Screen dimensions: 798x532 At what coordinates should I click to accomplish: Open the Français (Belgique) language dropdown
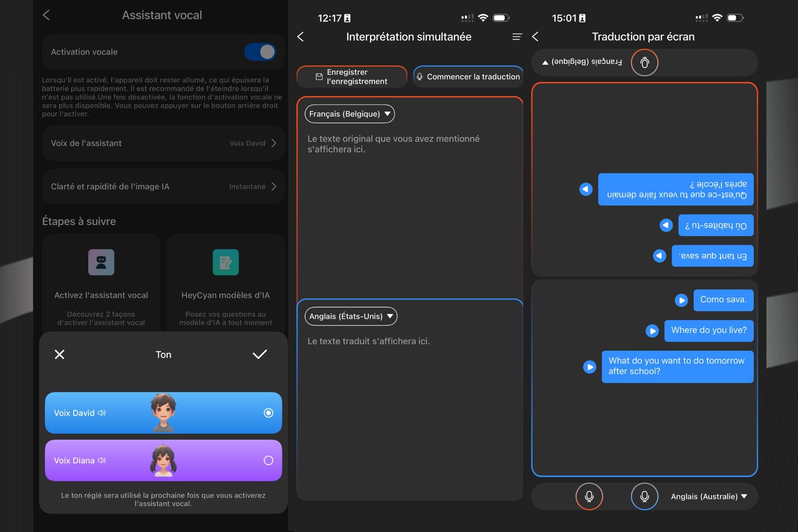click(x=349, y=114)
